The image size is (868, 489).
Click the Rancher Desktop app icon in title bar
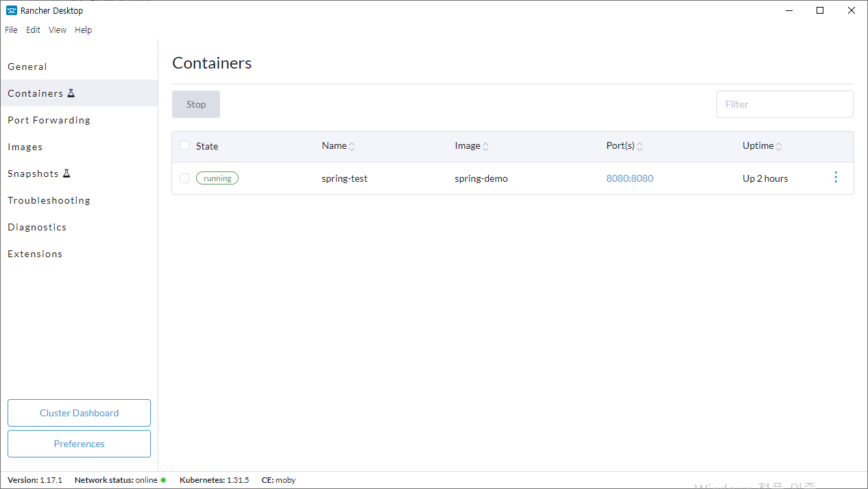[12, 10]
